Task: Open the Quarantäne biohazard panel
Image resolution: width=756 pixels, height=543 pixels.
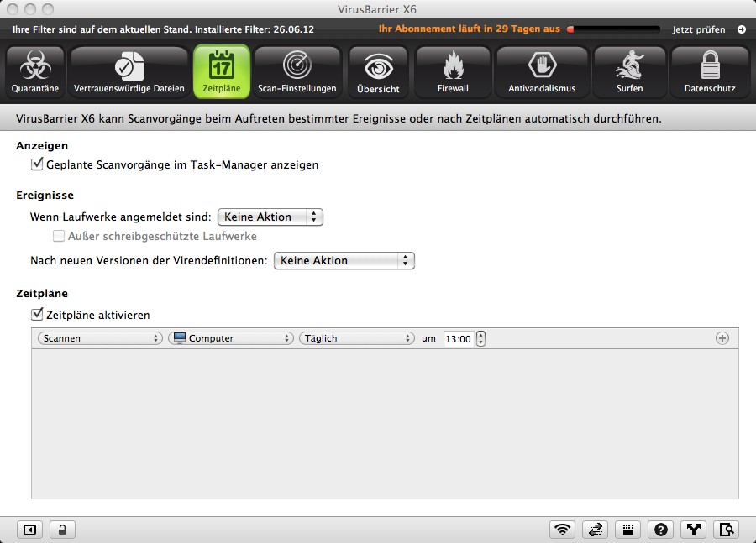Action: tap(35, 72)
